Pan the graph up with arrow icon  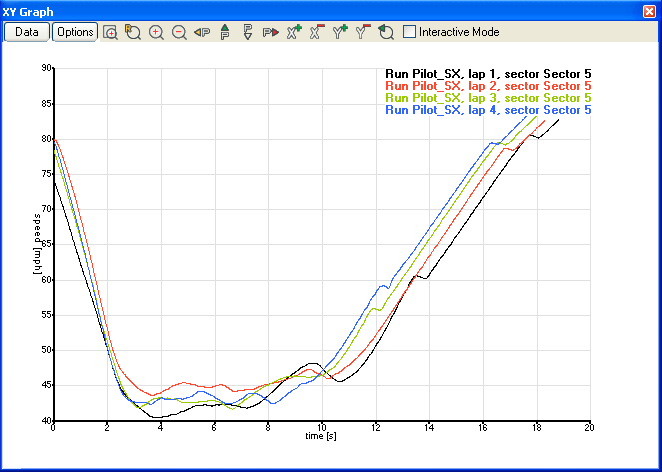(x=224, y=32)
